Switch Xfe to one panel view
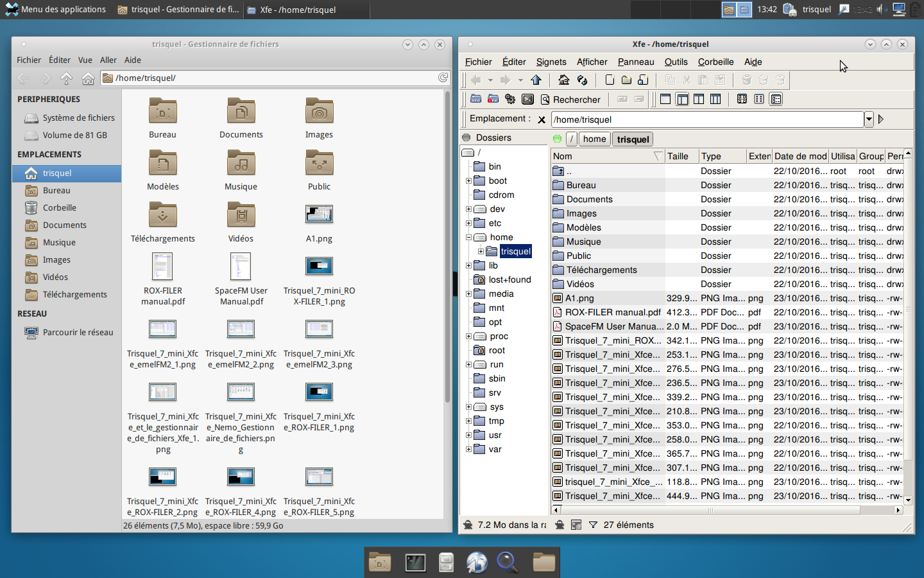 tap(665, 99)
